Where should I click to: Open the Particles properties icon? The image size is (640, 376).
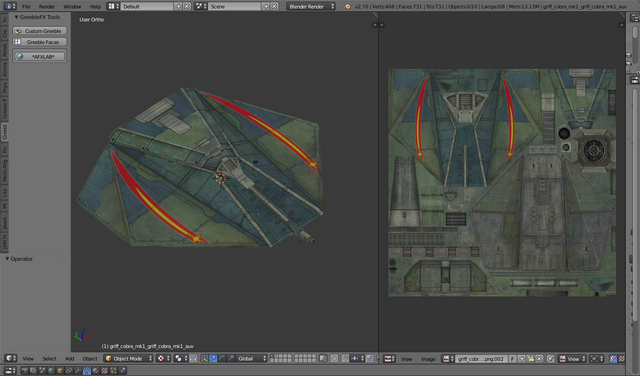(x=113, y=370)
